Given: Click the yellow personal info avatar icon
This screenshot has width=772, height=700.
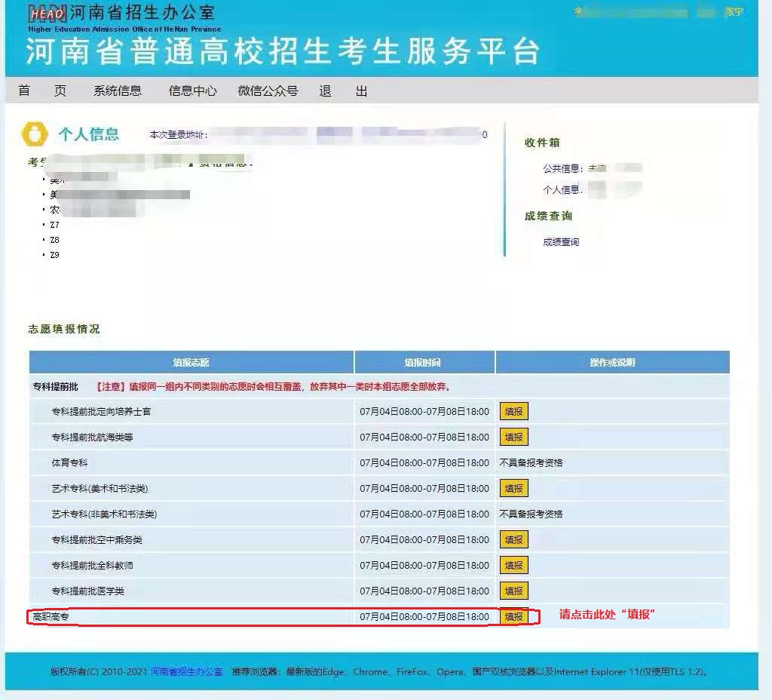Looking at the screenshot, I should click(35, 134).
